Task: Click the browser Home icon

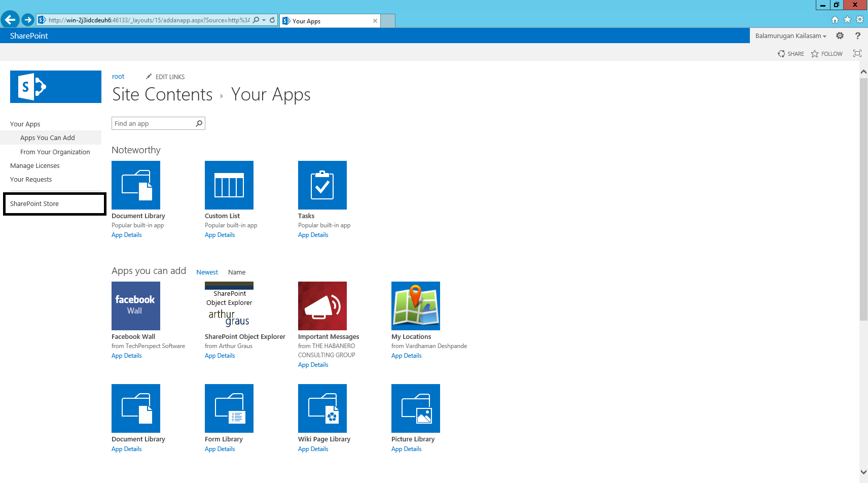Action: coord(835,20)
